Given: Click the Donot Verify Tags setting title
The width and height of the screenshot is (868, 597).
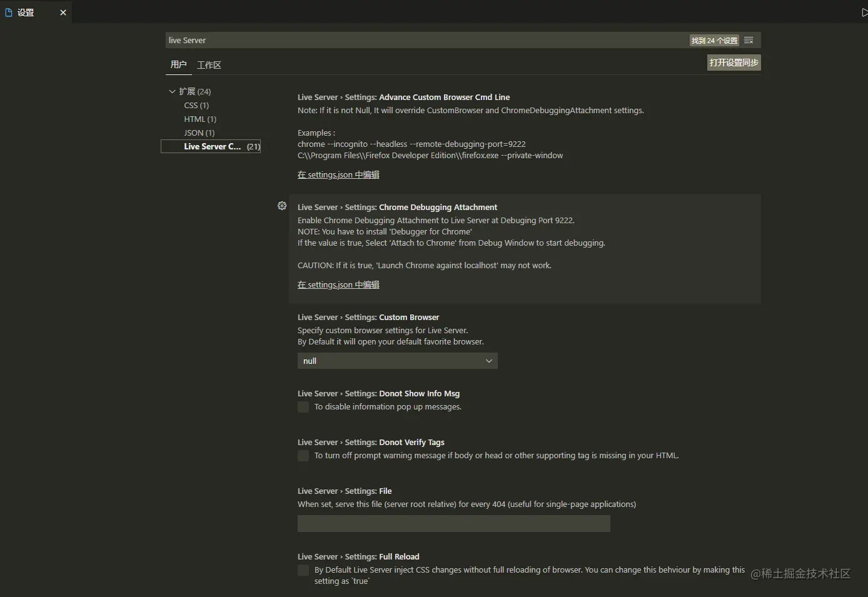Looking at the screenshot, I should (x=371, y=442).
